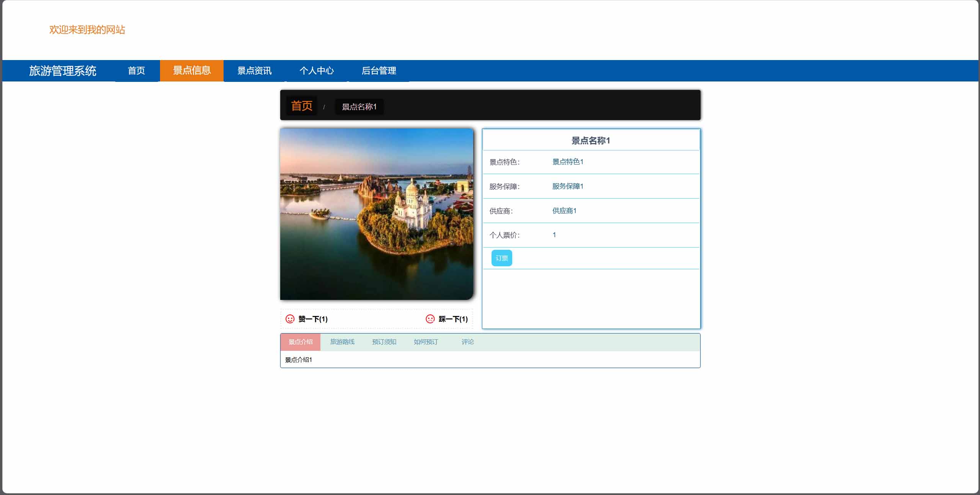Open 首页 in the navigation bar
The height and width of the screenshot is (495, 980).
[136, 71]
